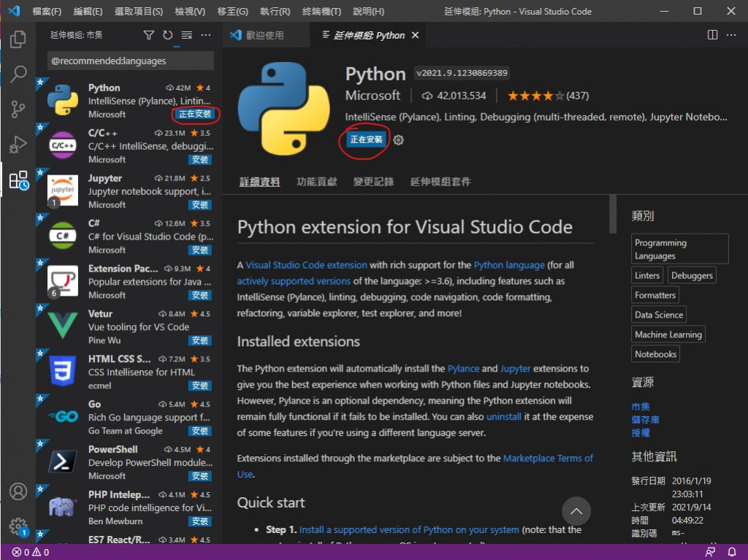This screenshot has width=748, height=560.
Task: Follow the uninstall link
Action: [x=504, y=416]
